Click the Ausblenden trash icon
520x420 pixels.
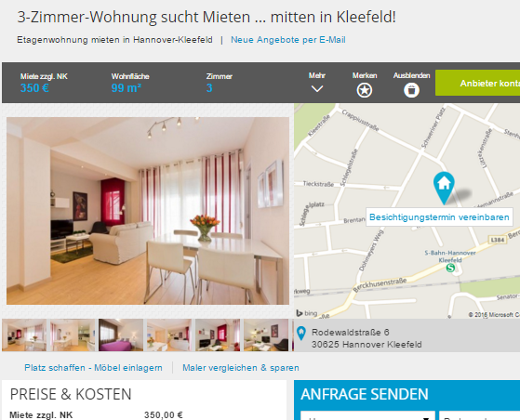(x=411, y=90)
